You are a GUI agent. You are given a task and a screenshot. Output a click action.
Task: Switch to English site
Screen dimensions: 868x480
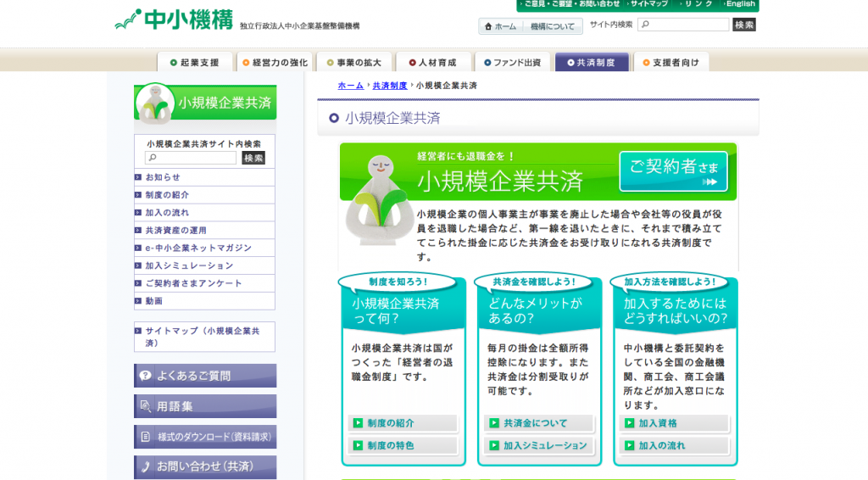[x=739, y=4]
